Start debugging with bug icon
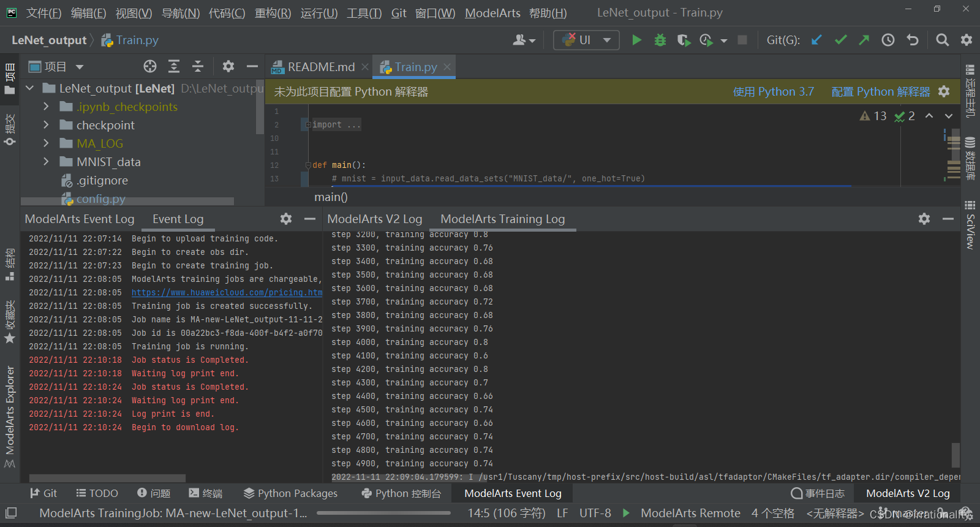The width and height of the screenshot is (980, 527). click(x=660, y=40)
